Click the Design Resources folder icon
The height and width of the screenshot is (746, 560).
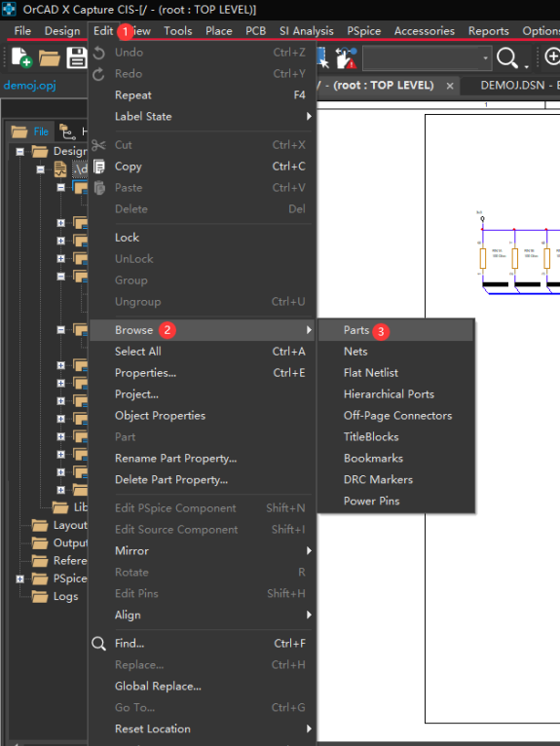[40, 151]
